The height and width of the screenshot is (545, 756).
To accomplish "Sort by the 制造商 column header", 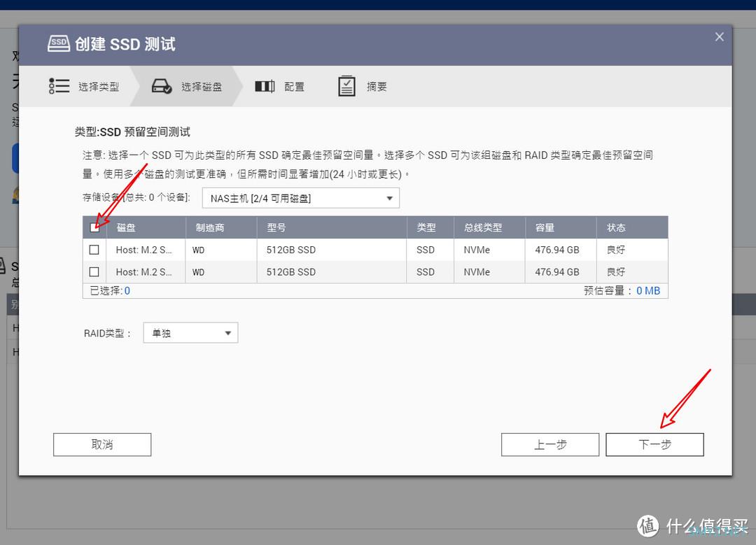I will point(210,227).
